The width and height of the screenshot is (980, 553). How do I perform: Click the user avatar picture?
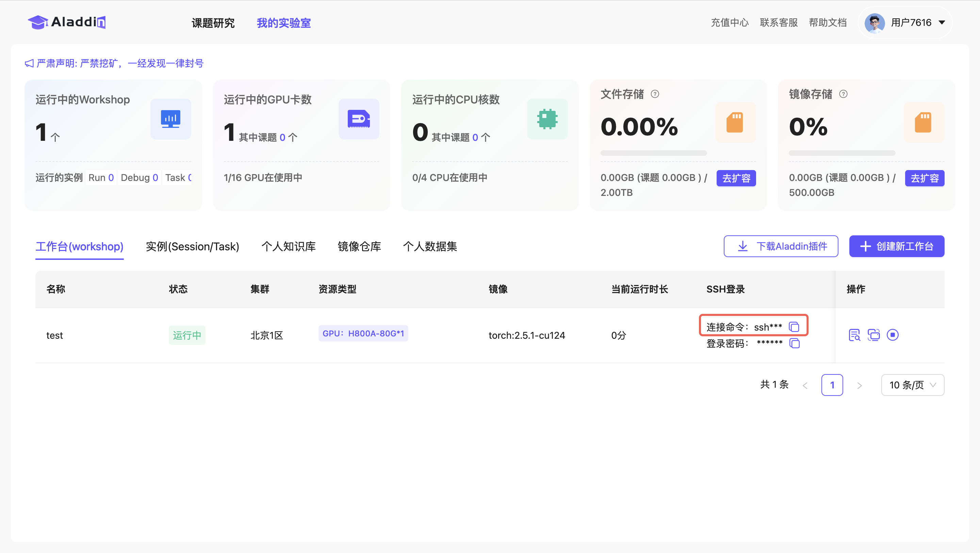click(874, 23)
